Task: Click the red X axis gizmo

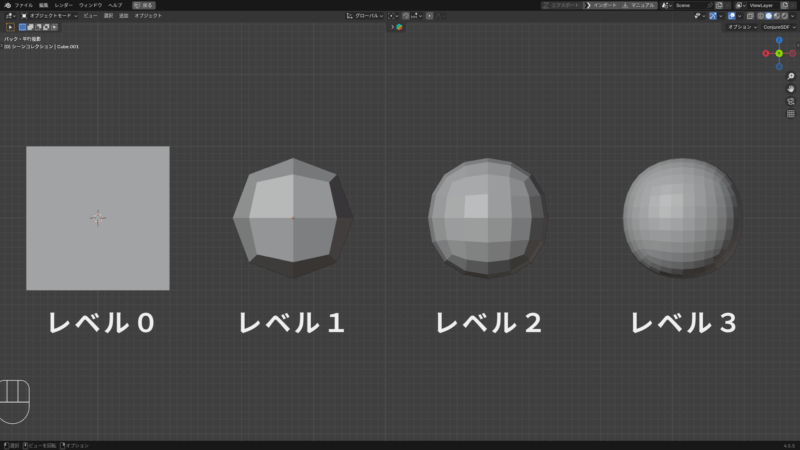Action: (766, 53)
